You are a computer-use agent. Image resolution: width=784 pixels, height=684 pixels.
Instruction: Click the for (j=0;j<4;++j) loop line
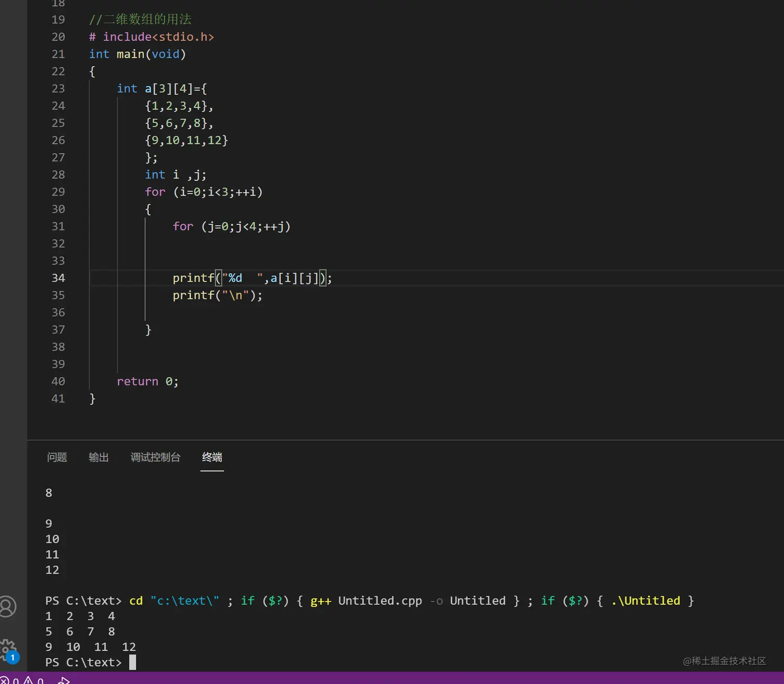click(232, 226)
